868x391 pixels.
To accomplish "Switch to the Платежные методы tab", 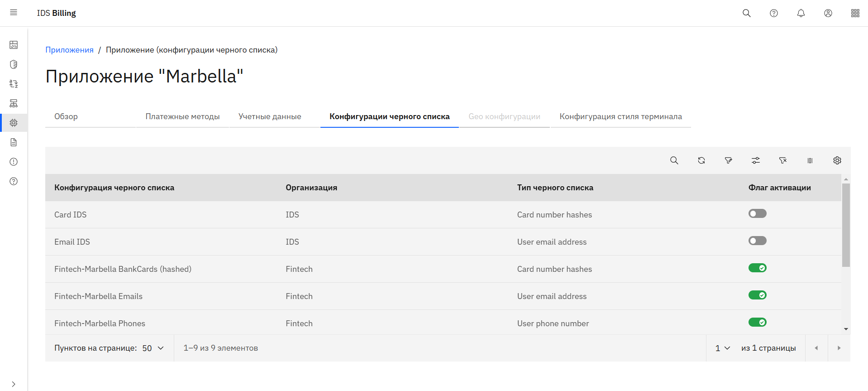I will pos(182,116).
